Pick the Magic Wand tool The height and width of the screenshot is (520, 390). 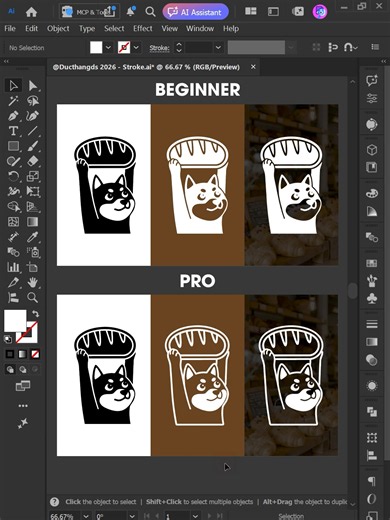pos(13,100)
